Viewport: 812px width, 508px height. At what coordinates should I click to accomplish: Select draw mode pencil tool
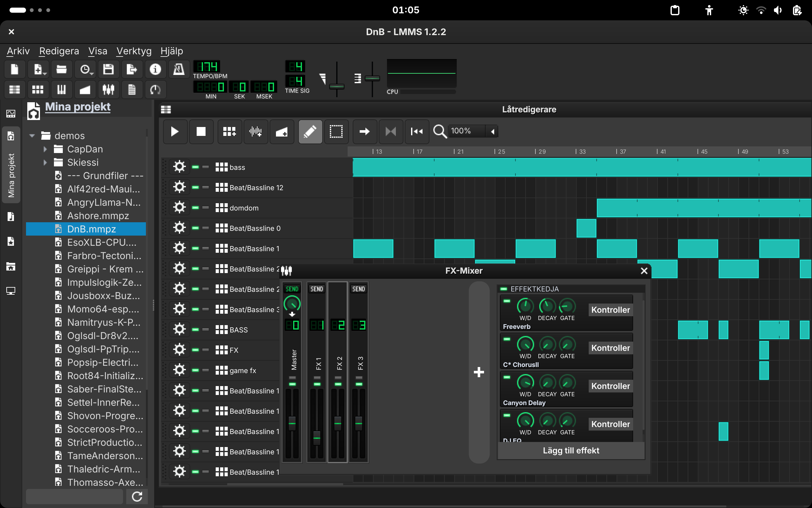coord(311,131)
